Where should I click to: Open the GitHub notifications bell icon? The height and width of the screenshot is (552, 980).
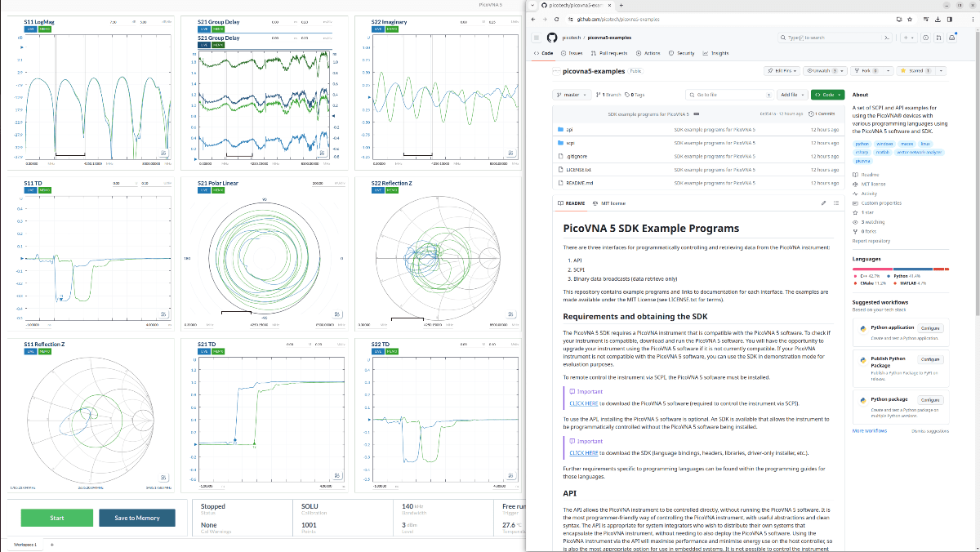click(951, 38)
